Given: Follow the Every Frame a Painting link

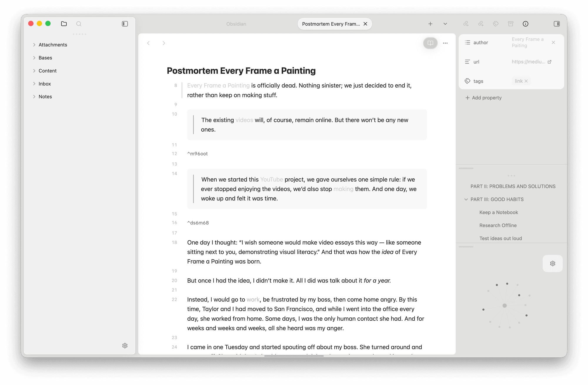Looking at the screenshot, I should pos(218,86).
